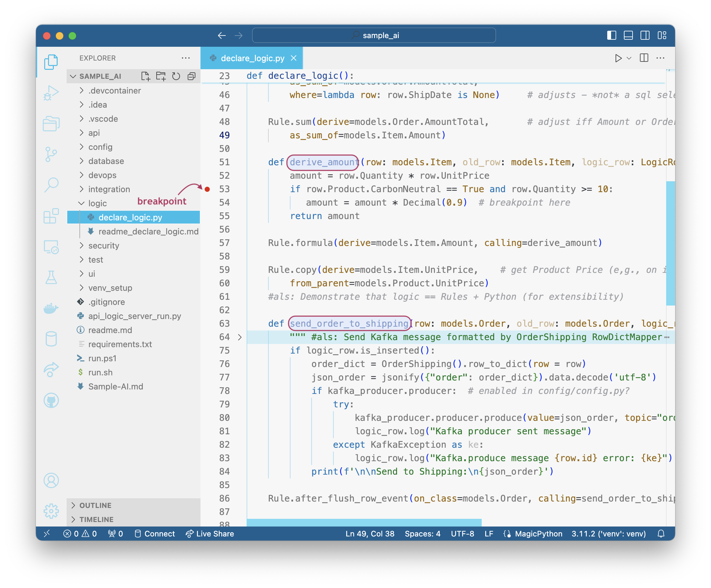Open the Extensions view

51,216
